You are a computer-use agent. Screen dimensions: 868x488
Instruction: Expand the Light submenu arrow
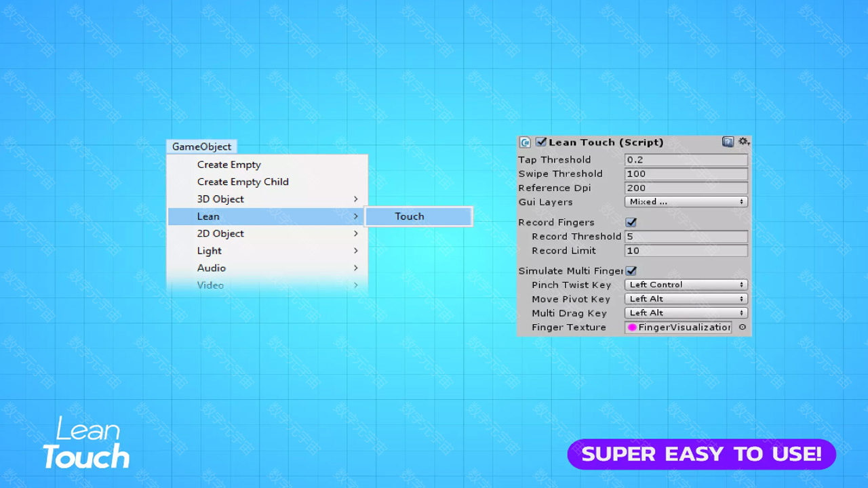tap(355, 251)
